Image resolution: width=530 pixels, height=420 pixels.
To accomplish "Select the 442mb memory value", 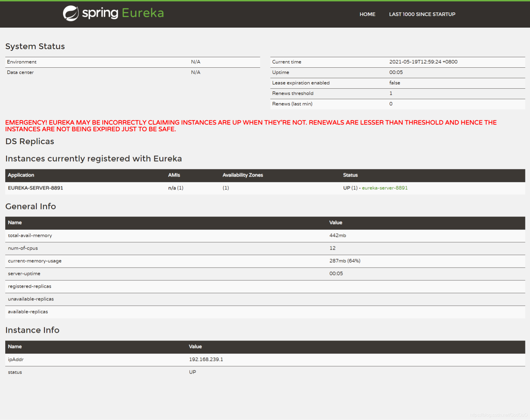I will [337, 235].
